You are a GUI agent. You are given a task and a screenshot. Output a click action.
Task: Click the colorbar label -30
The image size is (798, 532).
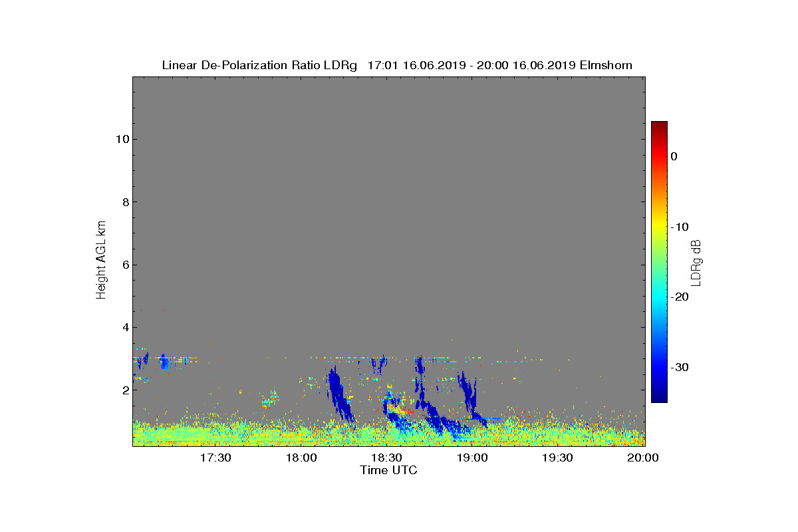680,367
